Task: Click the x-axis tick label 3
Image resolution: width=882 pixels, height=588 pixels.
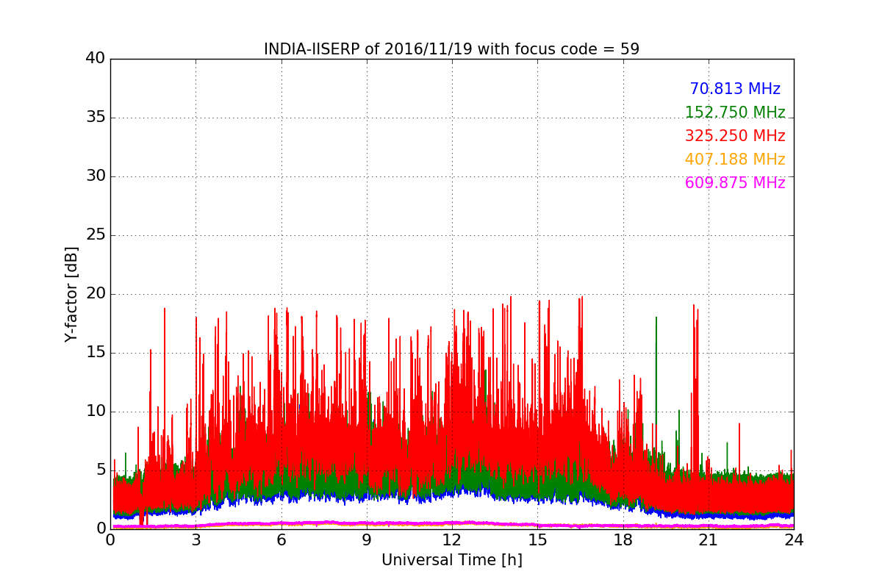Action: pos(196,539)
